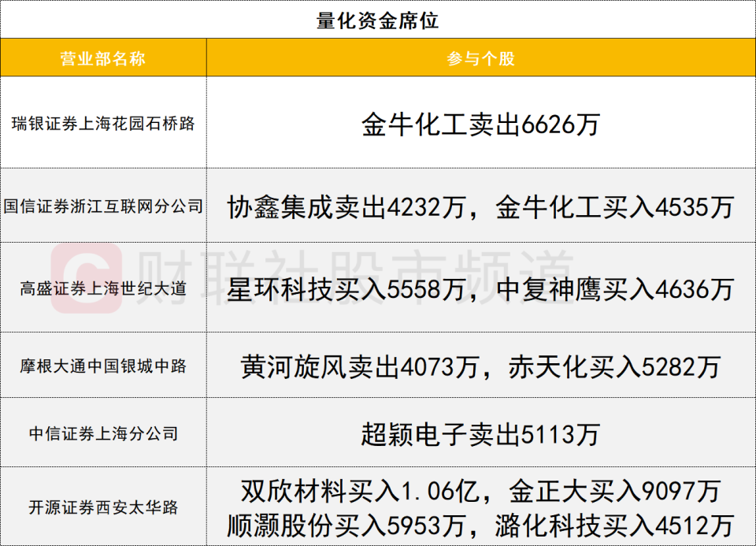Image resolution: width=756 pixels, height=546 pixels.
Task: Select the cell 金牛化工卖出6626万
Action: 480,122
